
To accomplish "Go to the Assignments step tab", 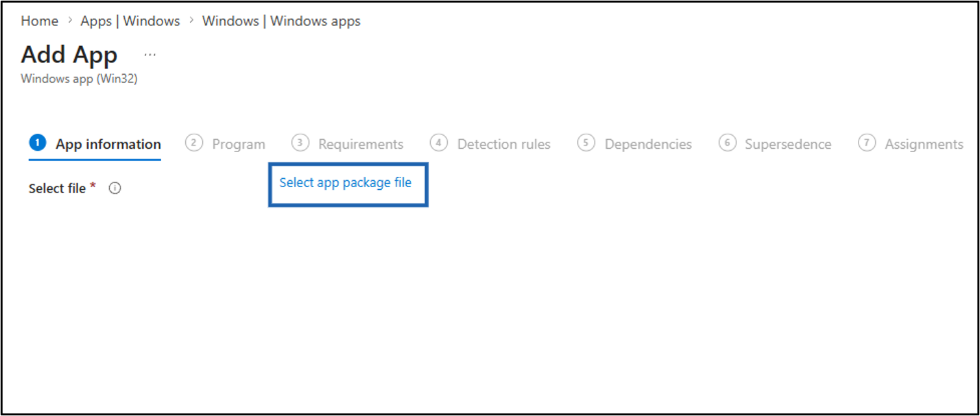I will tap(911, 144).
